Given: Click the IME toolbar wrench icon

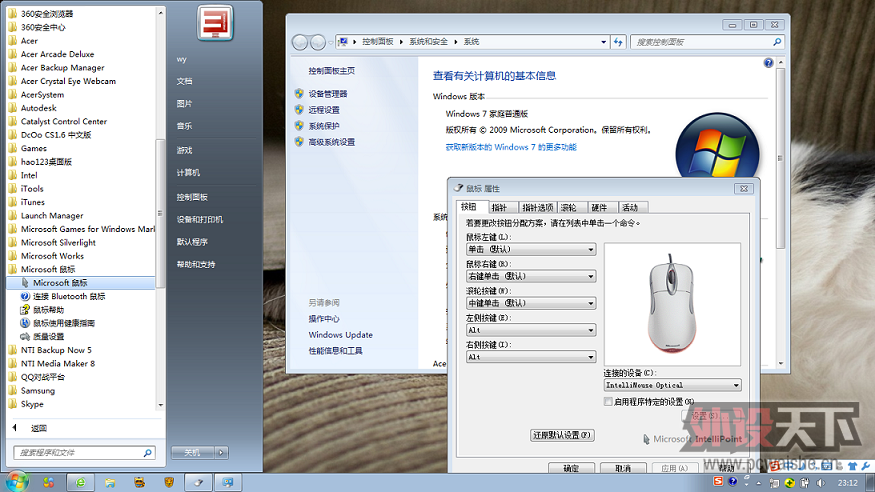Looking at the screenshot, I should tap(866, 466).
